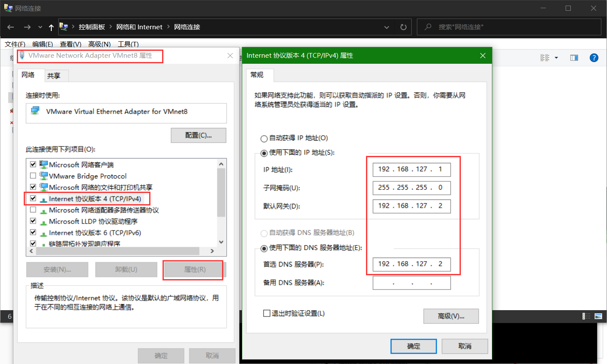Image resolution: width=607 pixels, height=364 pixels.
Task: Expand the chevron after 网络和 Internet in the breadcrumb
Action: click(169, 27)
